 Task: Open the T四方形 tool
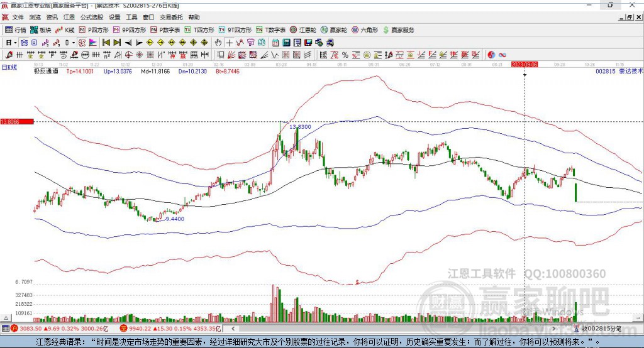click(199, 30)
